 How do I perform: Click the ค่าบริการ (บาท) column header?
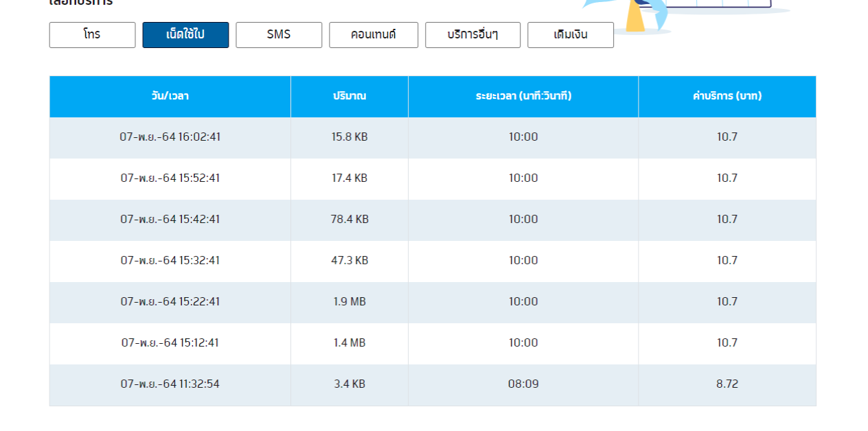click(727, 96)
